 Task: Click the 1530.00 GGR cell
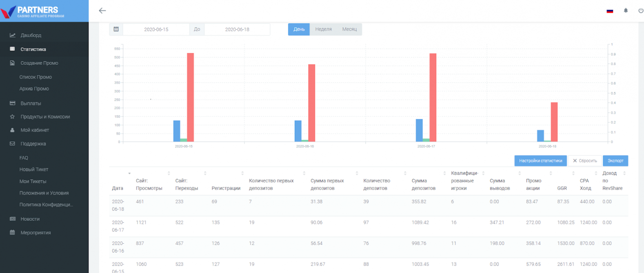pyautogui.click(x=566, y=243)
